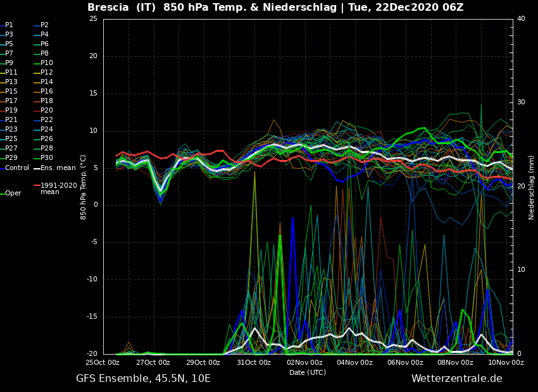
Task: Toggle the Control run legend item
Action: pos(16,168)
